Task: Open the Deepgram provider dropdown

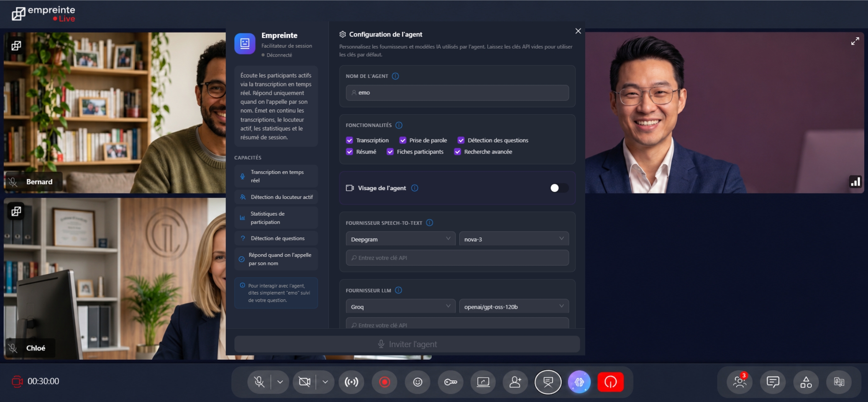Action: [400, 239]
